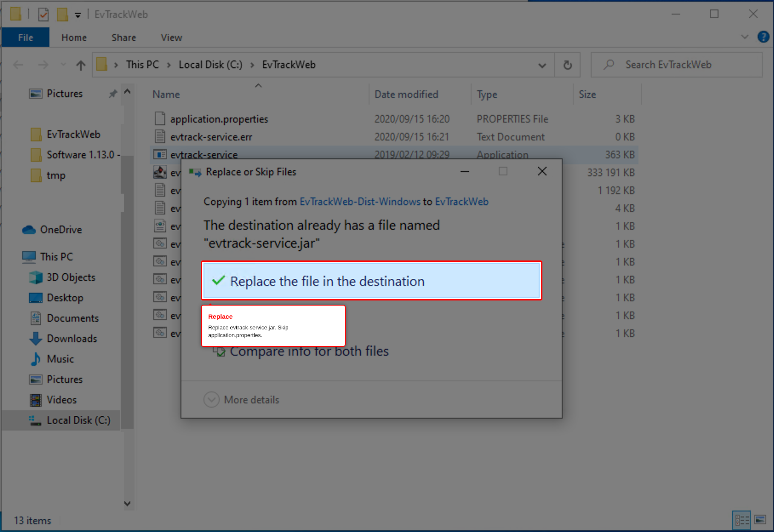This screenshot has height=532, width=774.
Task: Open the tmp folder in the sidebar
Action: coord(48,175)
